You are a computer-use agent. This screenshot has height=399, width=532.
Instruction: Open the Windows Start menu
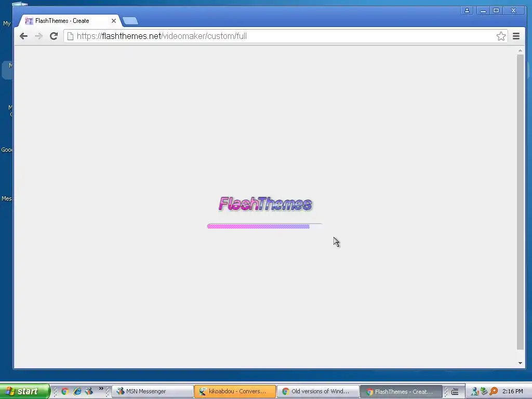coord(24,391)
